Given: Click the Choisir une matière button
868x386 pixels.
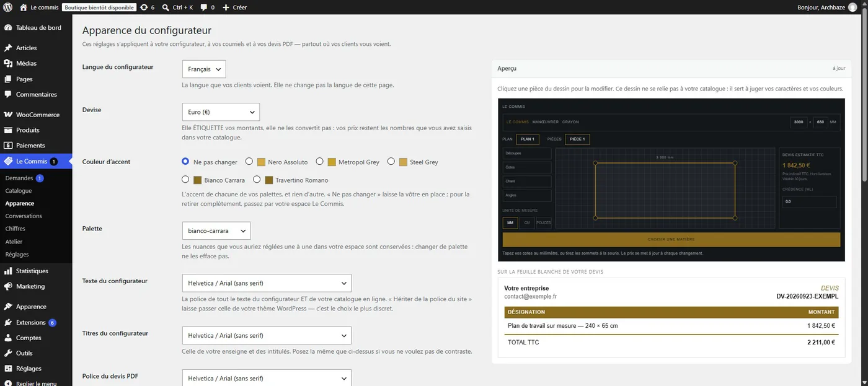Looking at the screenshot, I should point(671,239).
